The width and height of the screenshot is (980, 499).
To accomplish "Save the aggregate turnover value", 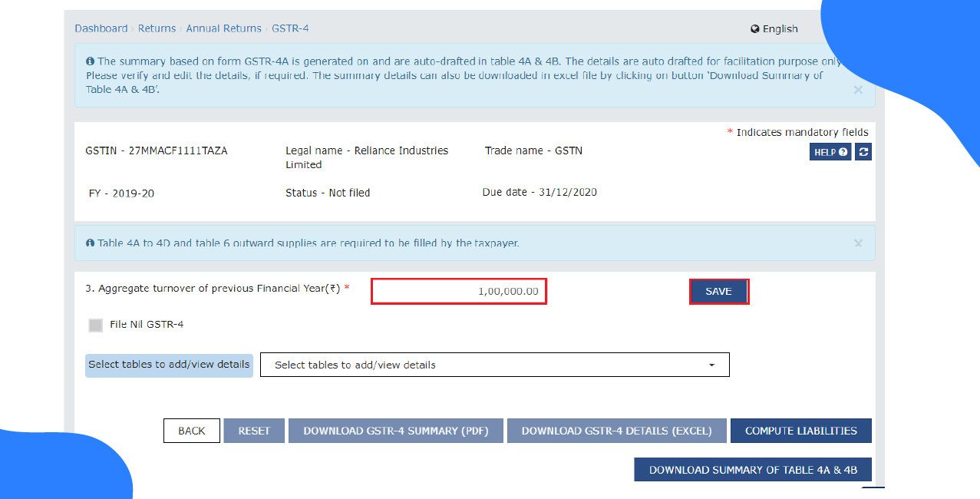I will pos(718,291).
